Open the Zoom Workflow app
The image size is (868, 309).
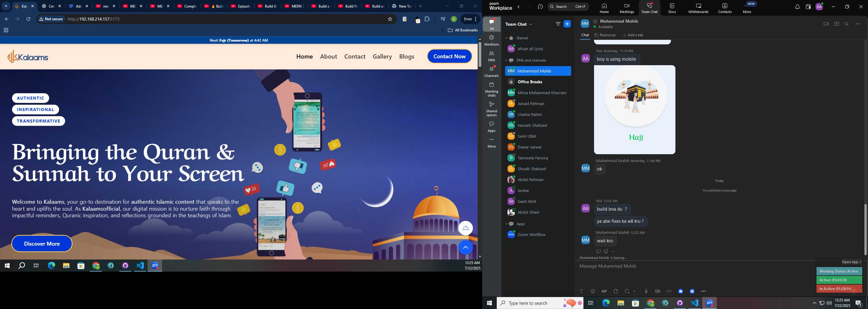tap(538, 234)
